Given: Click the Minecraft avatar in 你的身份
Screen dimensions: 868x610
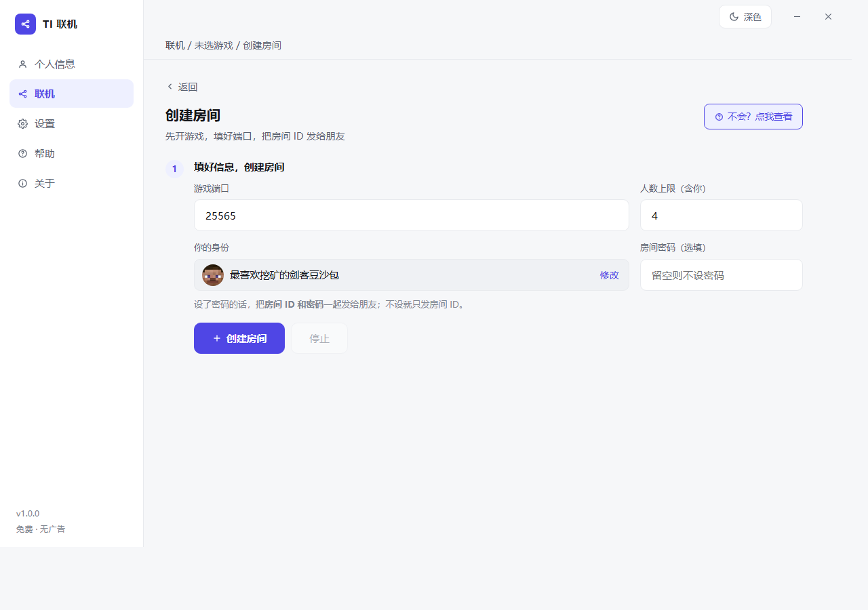Looking at the screenshot, I should (213, 275).
